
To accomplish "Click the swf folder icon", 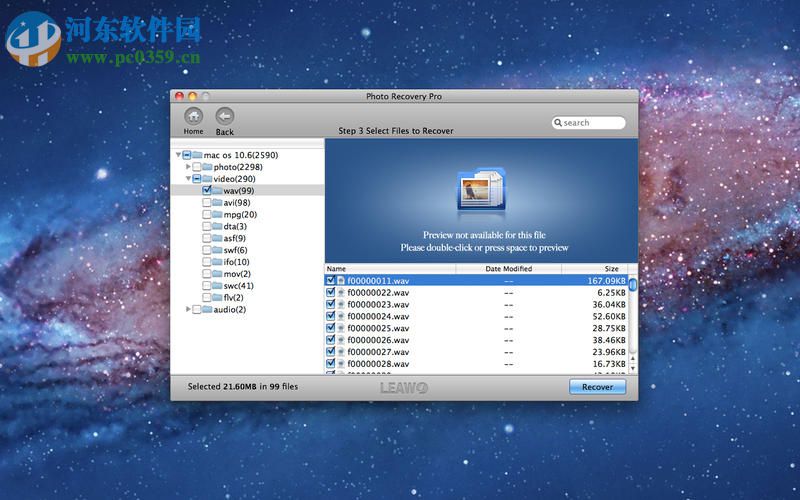I will coord(217,250).
